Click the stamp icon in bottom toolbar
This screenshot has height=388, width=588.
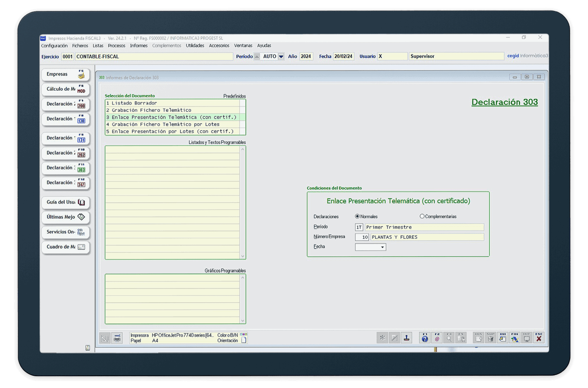(407, 338)
